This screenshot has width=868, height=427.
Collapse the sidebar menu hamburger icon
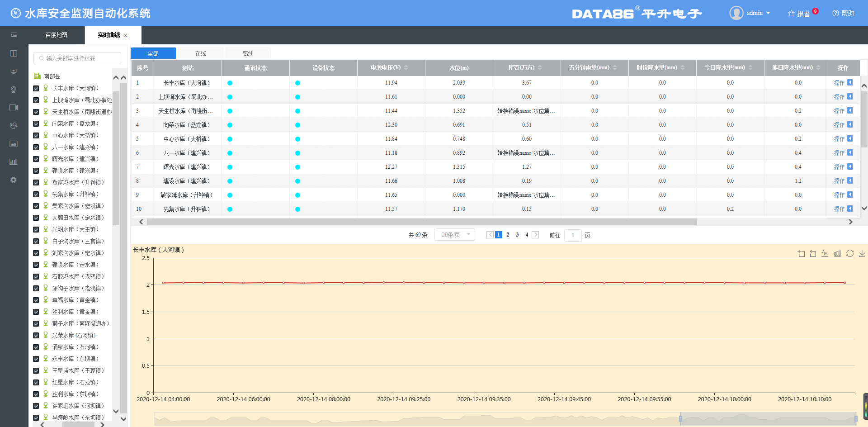coord(14,35)
